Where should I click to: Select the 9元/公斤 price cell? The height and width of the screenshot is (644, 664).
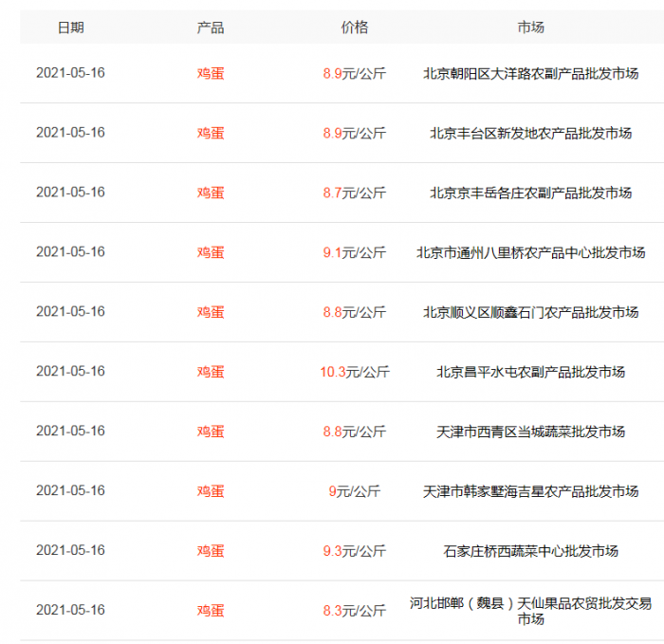(355, 491)
